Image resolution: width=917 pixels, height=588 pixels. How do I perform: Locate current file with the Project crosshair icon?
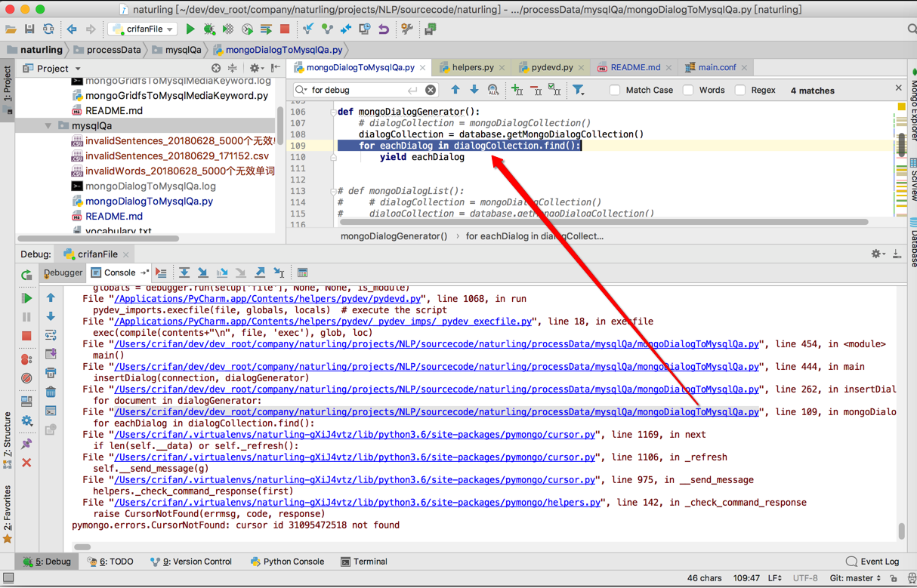tap(216, 68)
